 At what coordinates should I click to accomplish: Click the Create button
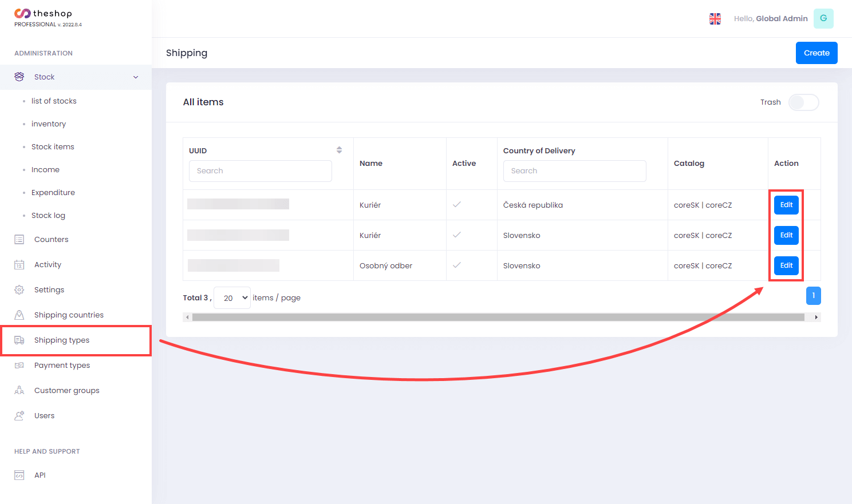point(817,53)
